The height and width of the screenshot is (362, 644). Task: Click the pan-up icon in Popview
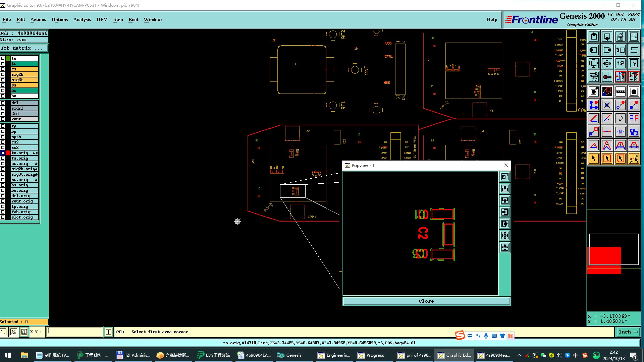point(505,189)
